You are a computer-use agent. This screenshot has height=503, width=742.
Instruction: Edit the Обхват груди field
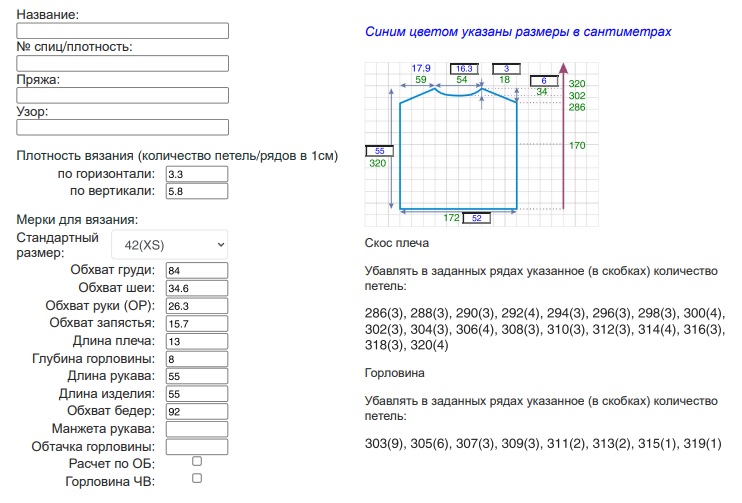click(196, 271)
